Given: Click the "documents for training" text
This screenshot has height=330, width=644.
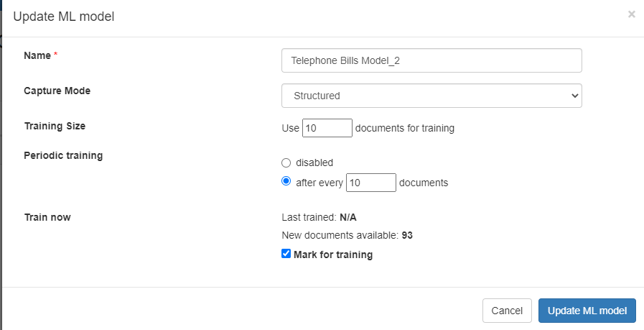Looking at the screenshot, I should (x=405, y=129).
